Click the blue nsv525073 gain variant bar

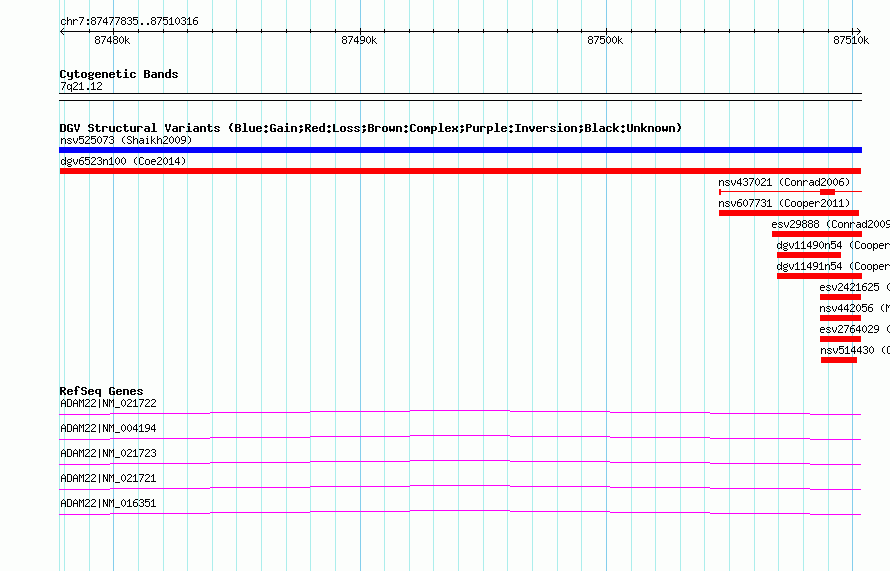click(x=460, y=150)
